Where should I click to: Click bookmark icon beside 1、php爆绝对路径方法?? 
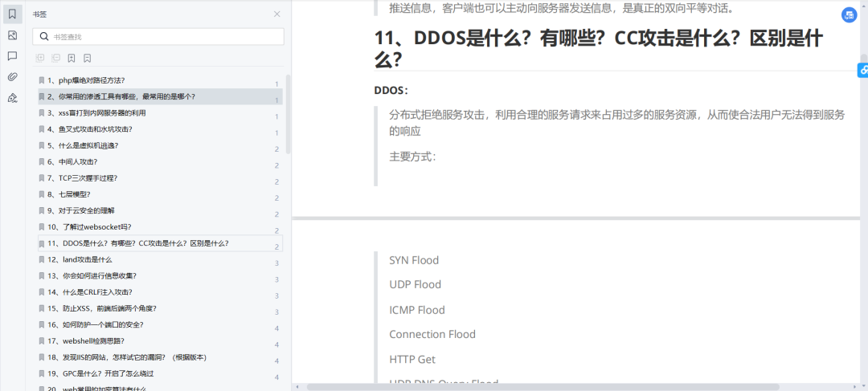point(42,80)
